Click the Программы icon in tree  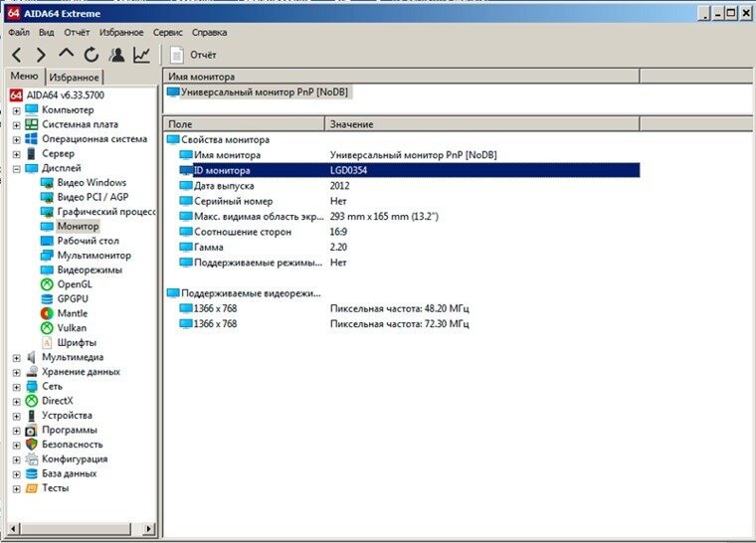[x=32, y=430]
